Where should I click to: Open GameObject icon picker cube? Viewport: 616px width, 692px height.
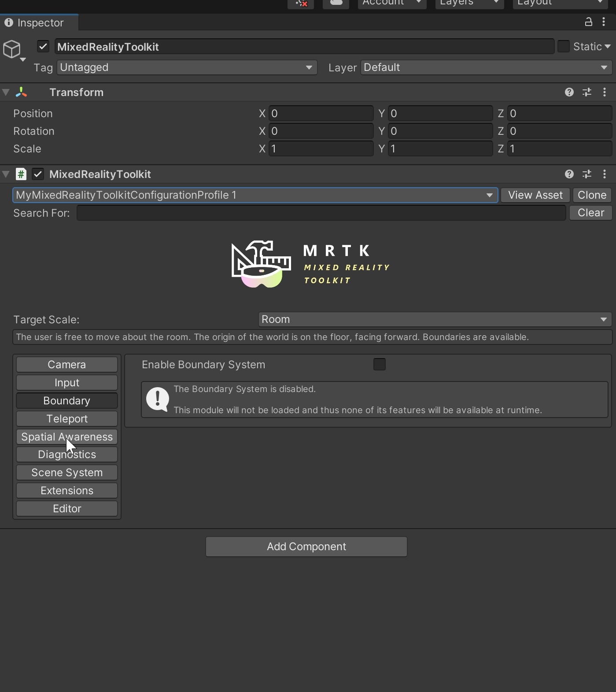[x=12, y=49]
